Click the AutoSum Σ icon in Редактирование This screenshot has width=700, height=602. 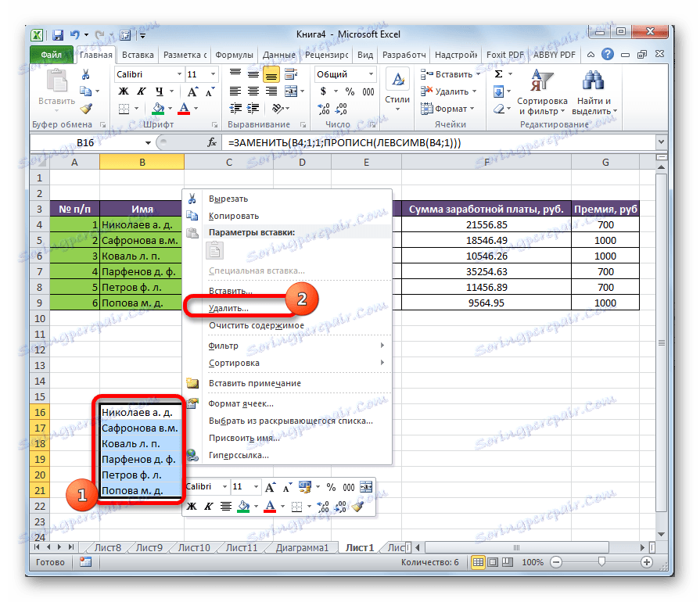(x=498, y=73)
